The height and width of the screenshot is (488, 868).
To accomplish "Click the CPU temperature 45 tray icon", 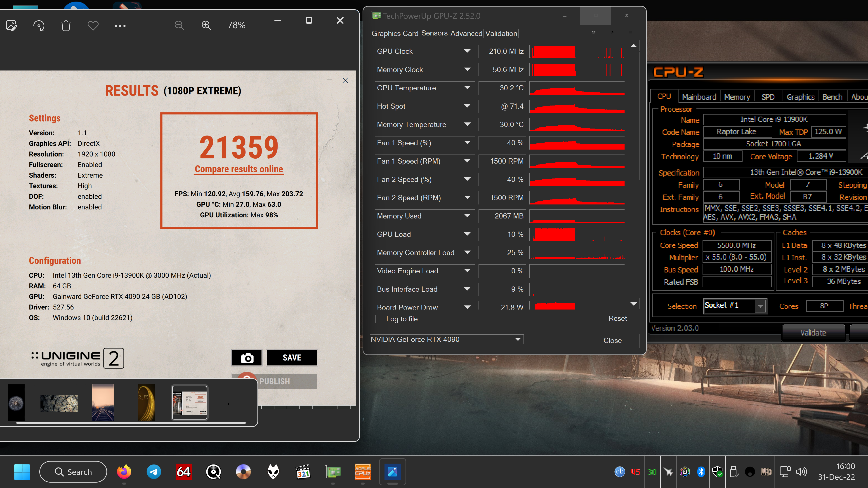I will click(636, 472).
